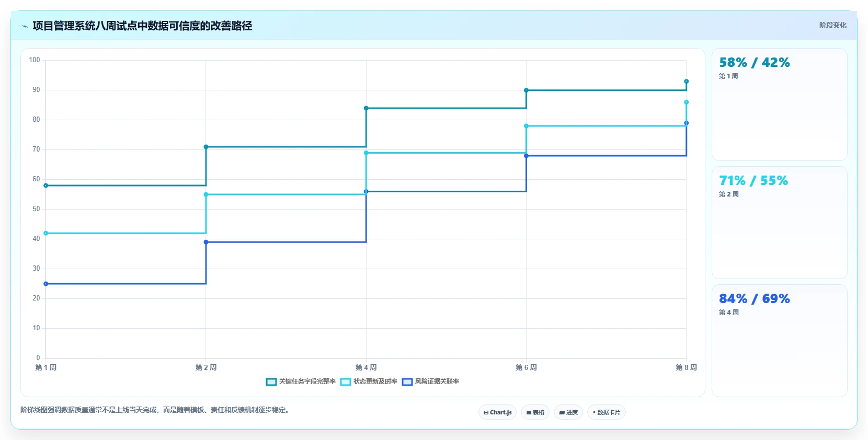Click the 第 4 周 x-axis label

click(366, 367)
